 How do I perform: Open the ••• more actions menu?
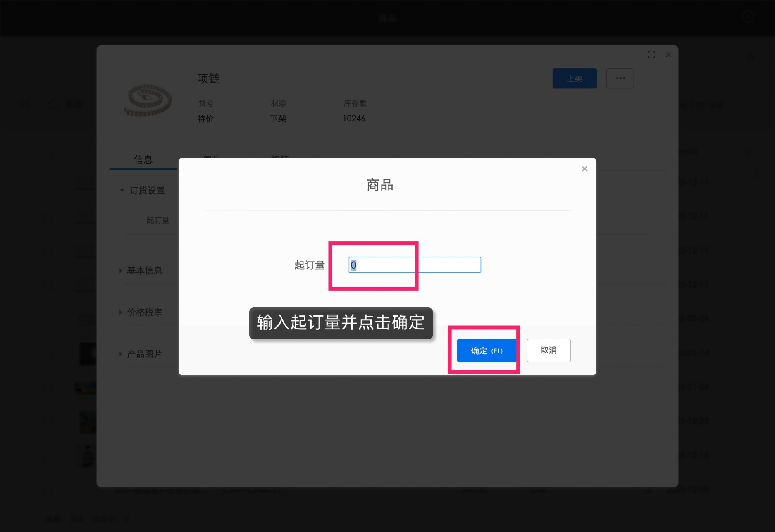pos(620,78)
